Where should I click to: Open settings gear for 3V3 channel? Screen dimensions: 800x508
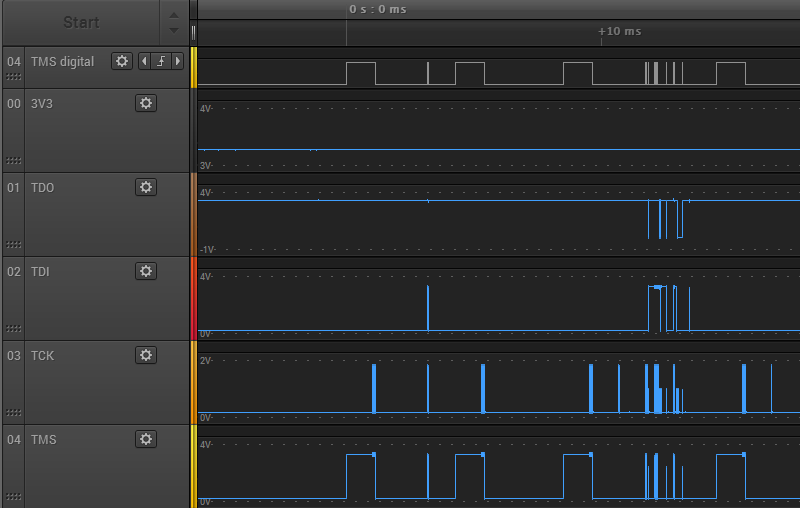146,103
